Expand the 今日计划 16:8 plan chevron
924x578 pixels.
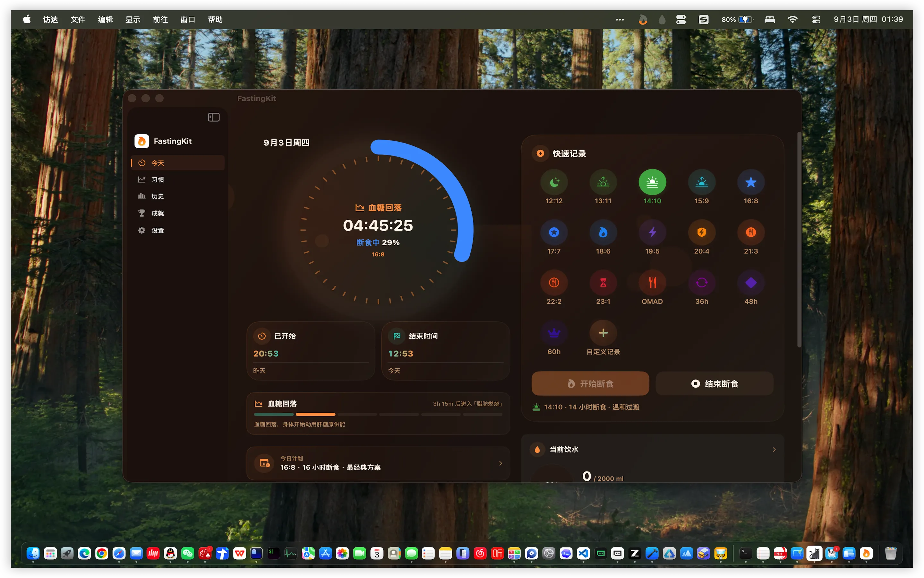click(x=501, y=463)
